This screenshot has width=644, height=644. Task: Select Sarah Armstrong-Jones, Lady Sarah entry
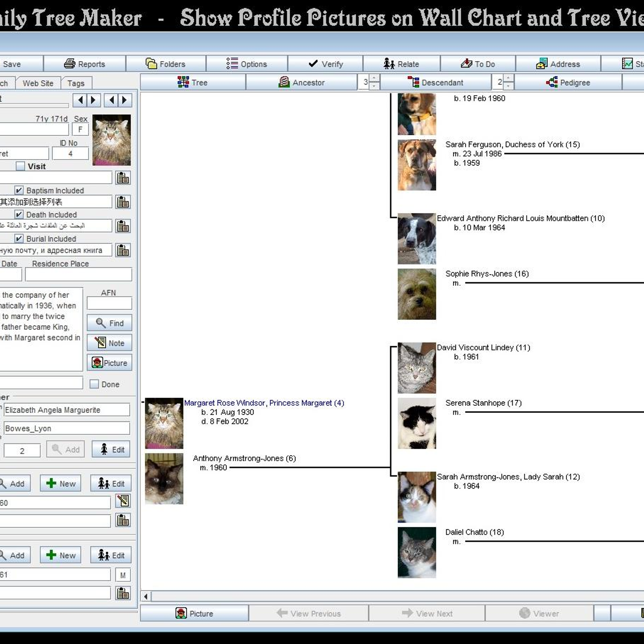(x=508, y=477)
